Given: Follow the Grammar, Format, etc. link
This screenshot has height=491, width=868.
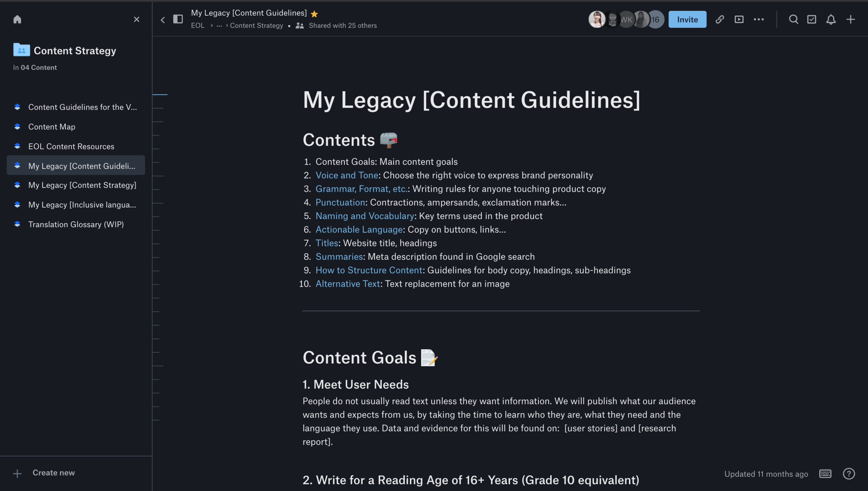Looking at the screenshot, I should point(361,189).
